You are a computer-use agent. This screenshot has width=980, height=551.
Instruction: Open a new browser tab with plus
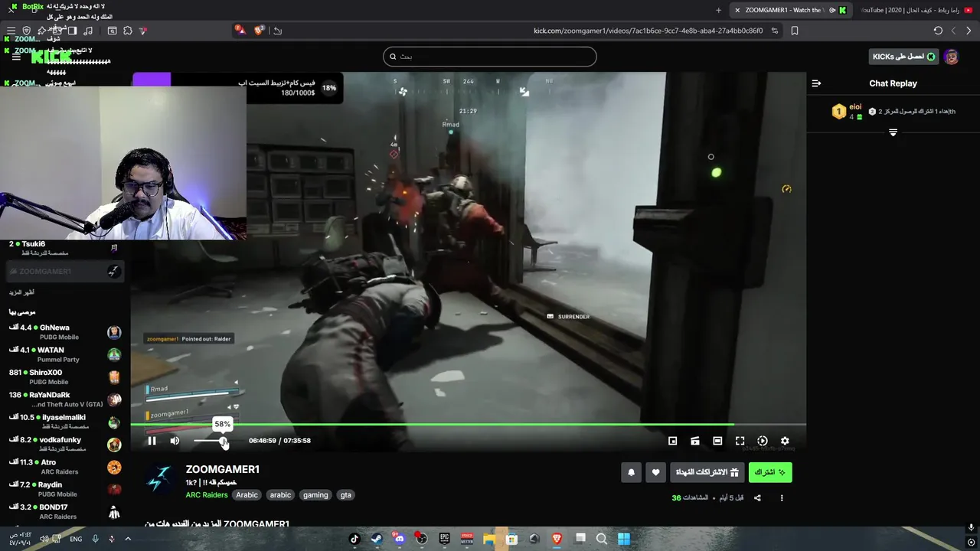[x=718, y=10]
